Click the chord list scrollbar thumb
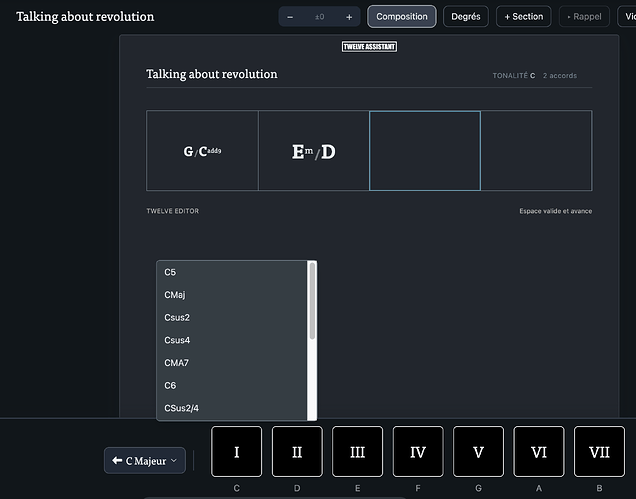This screenshot has height=499, width=636. coord(312,301)
